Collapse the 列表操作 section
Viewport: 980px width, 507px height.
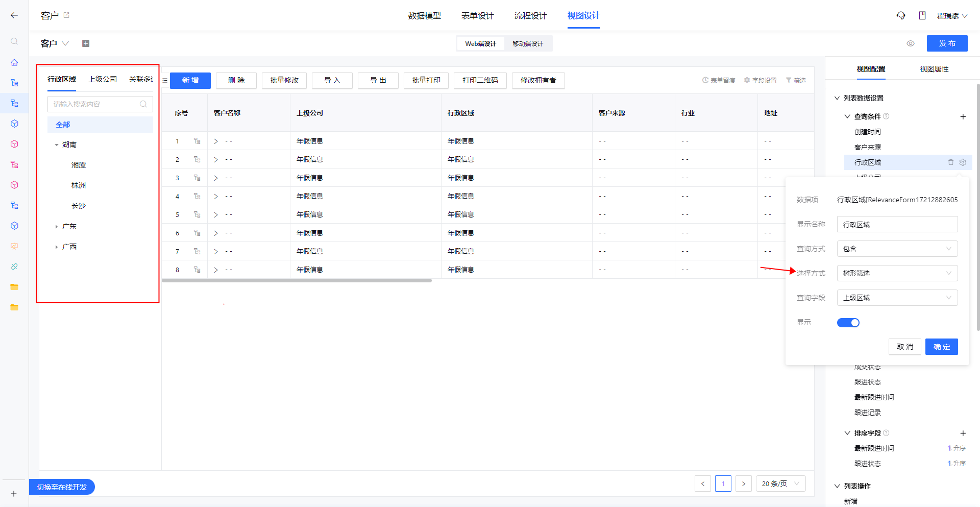tap(837, 486)
